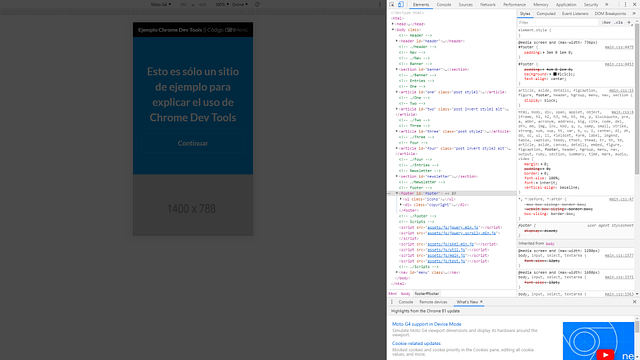Open the main.css:4475 source link

tap(619, 47)
